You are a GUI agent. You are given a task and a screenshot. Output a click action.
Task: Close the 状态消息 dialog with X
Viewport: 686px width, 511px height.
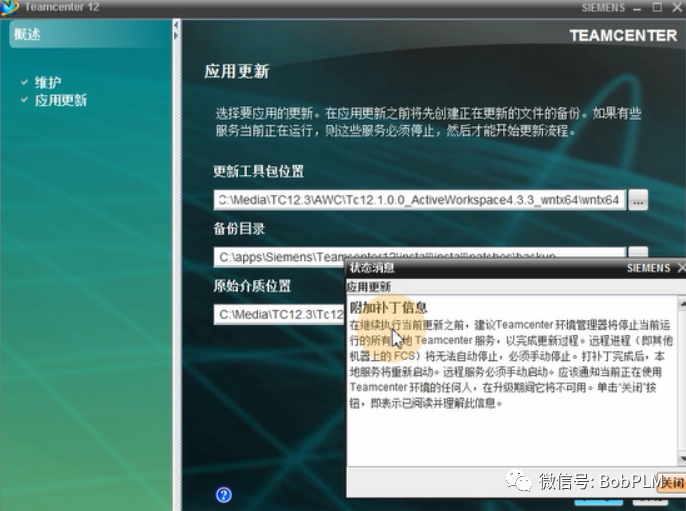pyautogui.click(x=681, y=267)
